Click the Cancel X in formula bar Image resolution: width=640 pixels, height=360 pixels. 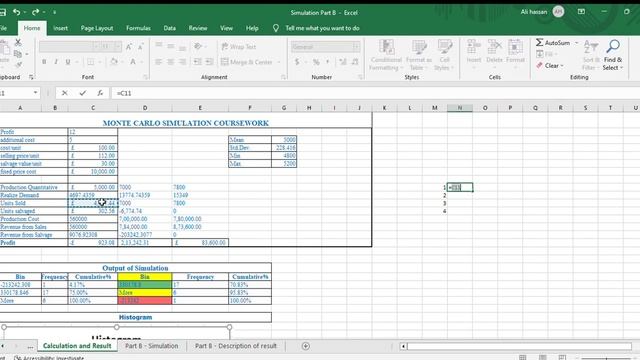click(64, 93)
